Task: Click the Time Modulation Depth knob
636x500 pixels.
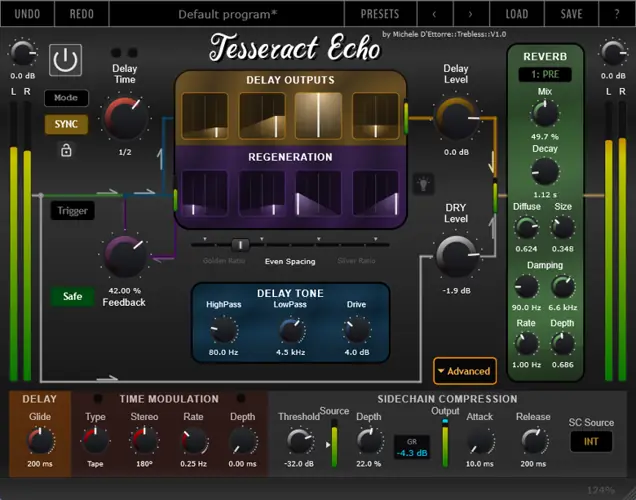Action: coord(243,441)
